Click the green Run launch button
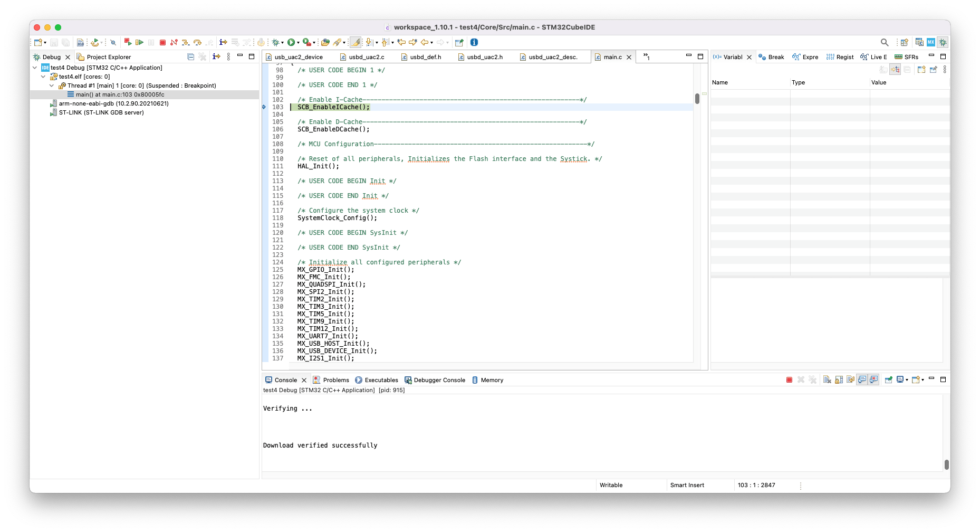 coord(291,42)
